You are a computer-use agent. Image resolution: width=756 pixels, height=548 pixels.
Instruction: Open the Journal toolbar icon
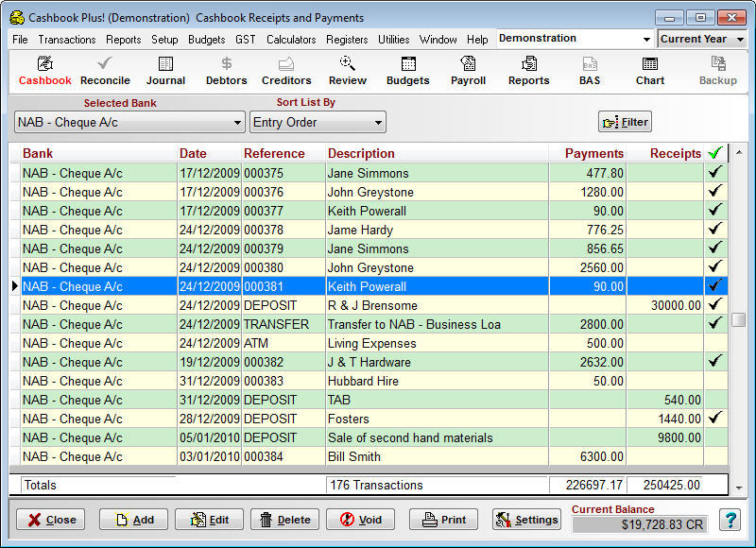165,71
